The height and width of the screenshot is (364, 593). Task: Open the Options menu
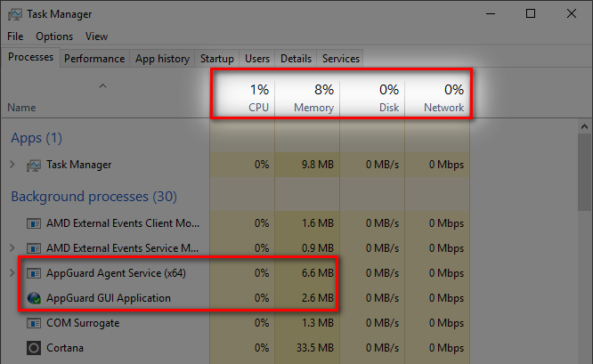click(x=54, y=36)
